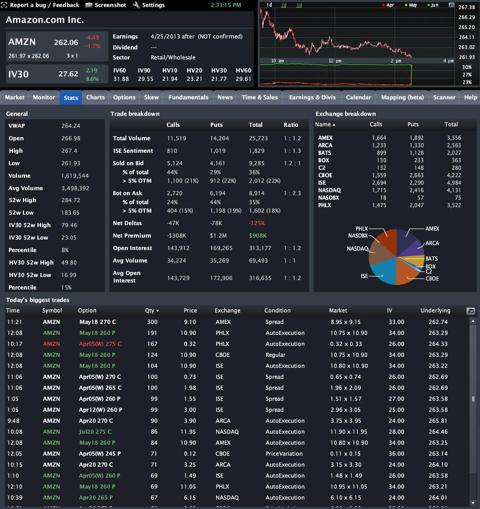
Task: Sort biggest trades by Price column
Action: coord(190,311)
